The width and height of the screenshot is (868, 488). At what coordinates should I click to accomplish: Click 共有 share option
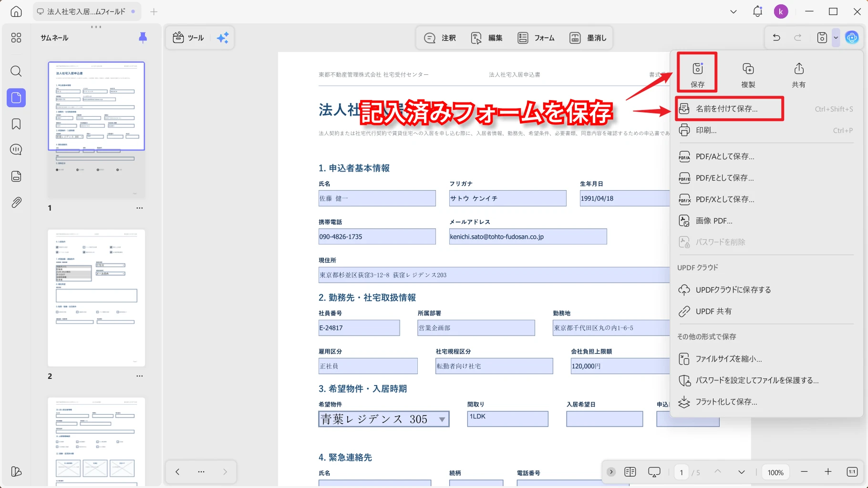(x=798, y=74)
